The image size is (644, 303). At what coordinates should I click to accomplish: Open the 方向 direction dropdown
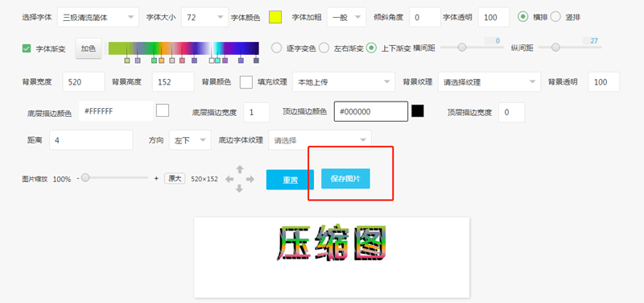[190, 140]
